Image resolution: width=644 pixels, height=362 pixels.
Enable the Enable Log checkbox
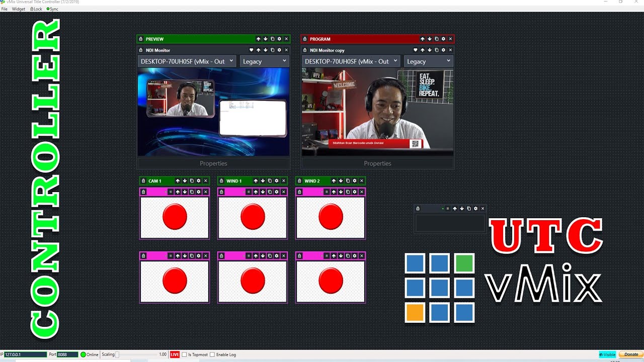tap(212, 354)
